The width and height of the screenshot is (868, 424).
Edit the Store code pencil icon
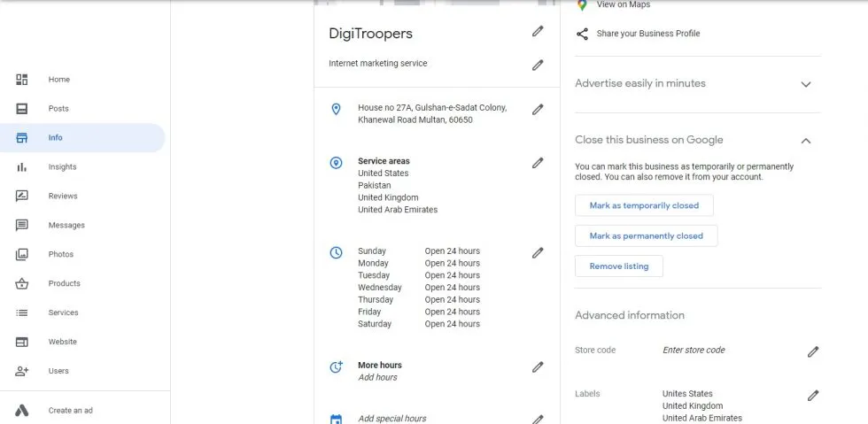point(813,351)
